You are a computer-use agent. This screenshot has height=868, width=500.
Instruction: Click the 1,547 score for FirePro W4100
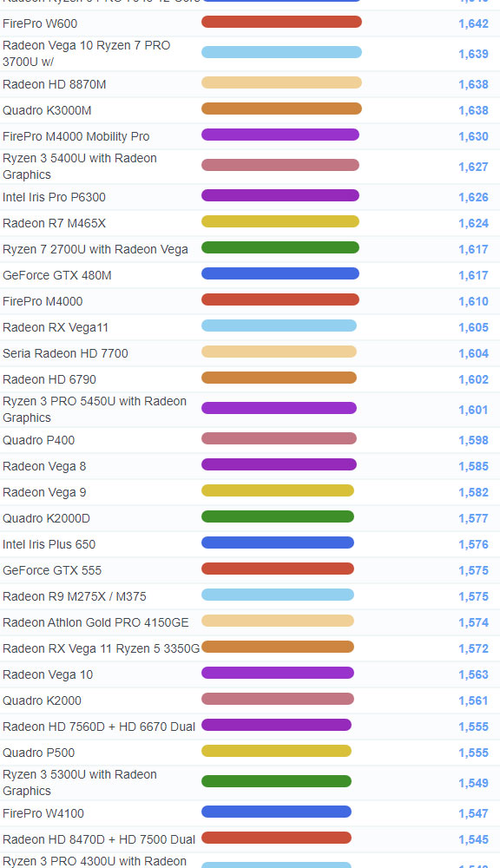pos(473,814)
